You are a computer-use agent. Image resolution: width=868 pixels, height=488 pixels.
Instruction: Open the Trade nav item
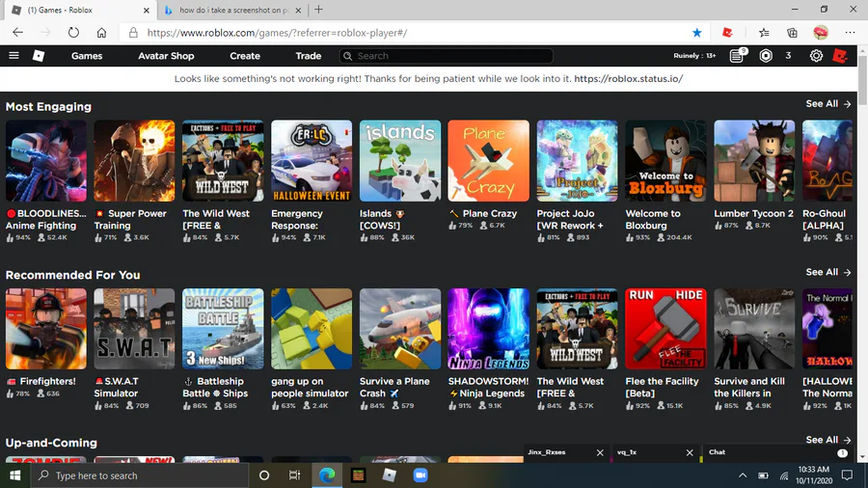click(x=309, y=56)
